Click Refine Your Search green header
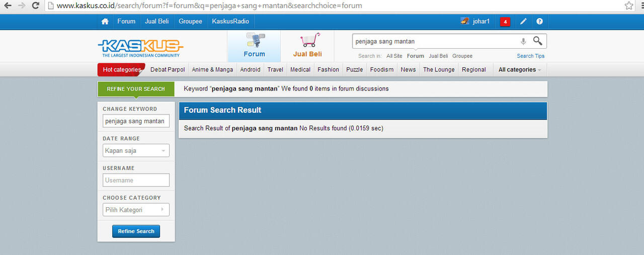The image size is (644, 255). 136,89
